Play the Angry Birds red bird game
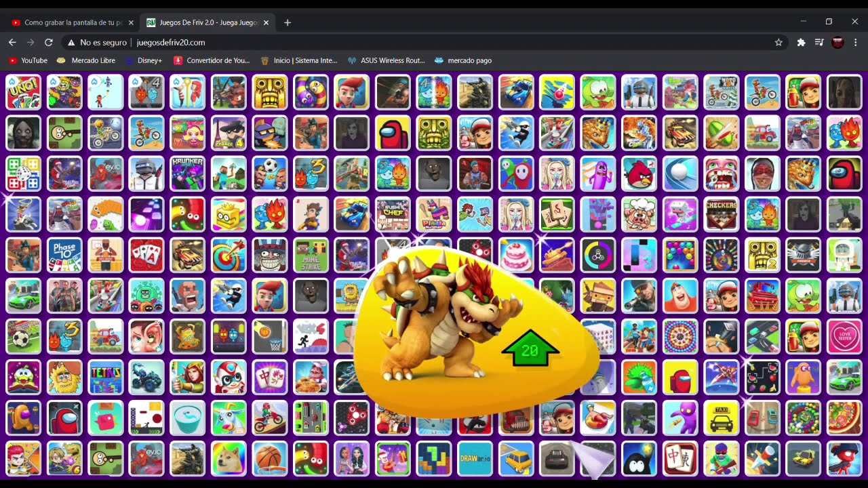868x488 pixels. click(x=639, y=174)
